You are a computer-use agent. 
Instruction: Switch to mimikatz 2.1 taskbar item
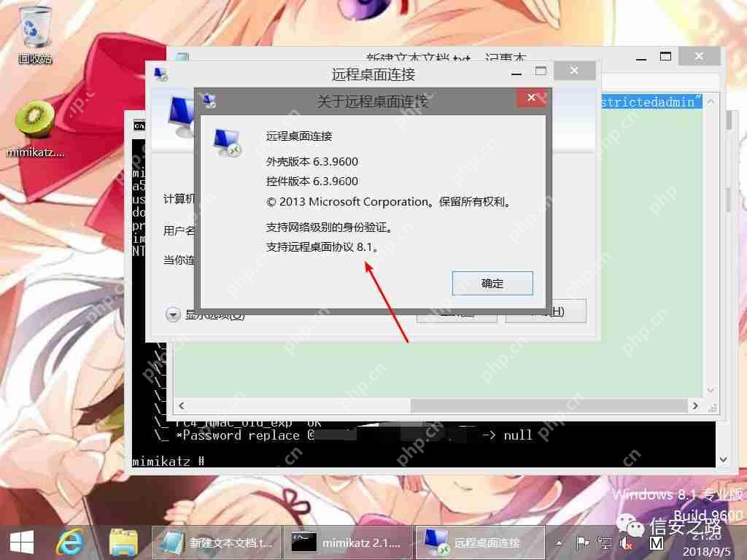click(348, 542)
